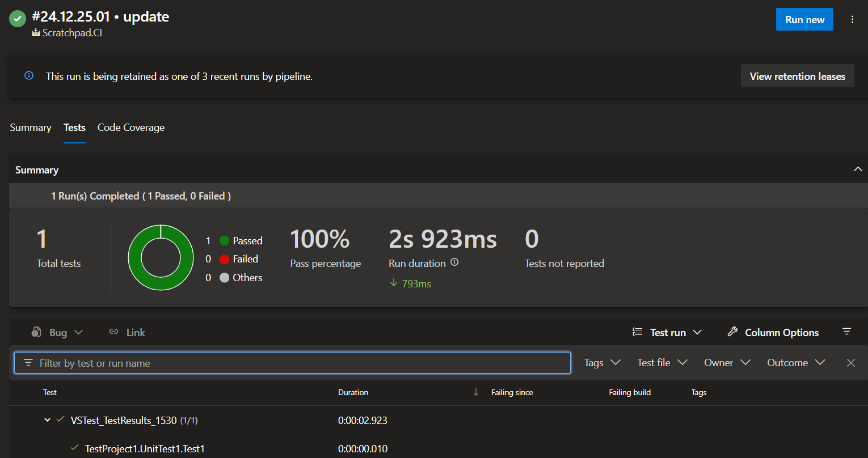
Task: Click the green build succeeded status icon
Action: [17, 18]
